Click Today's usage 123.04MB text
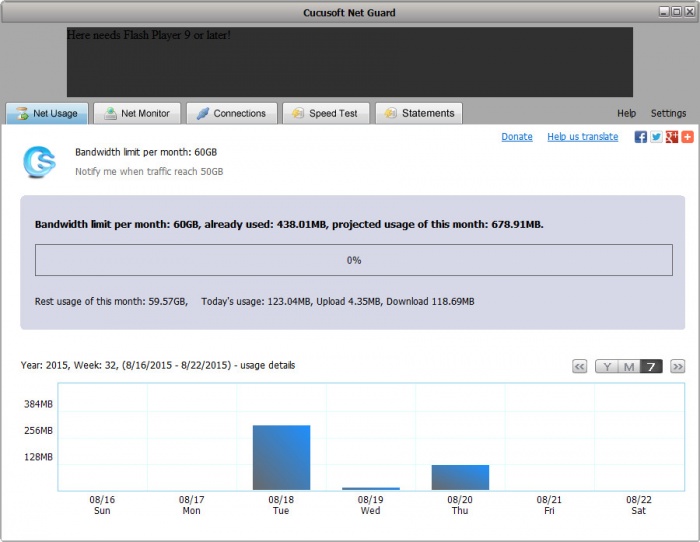Screen dimensions: 700x542 pyautogui.click(x=256, y=301)
